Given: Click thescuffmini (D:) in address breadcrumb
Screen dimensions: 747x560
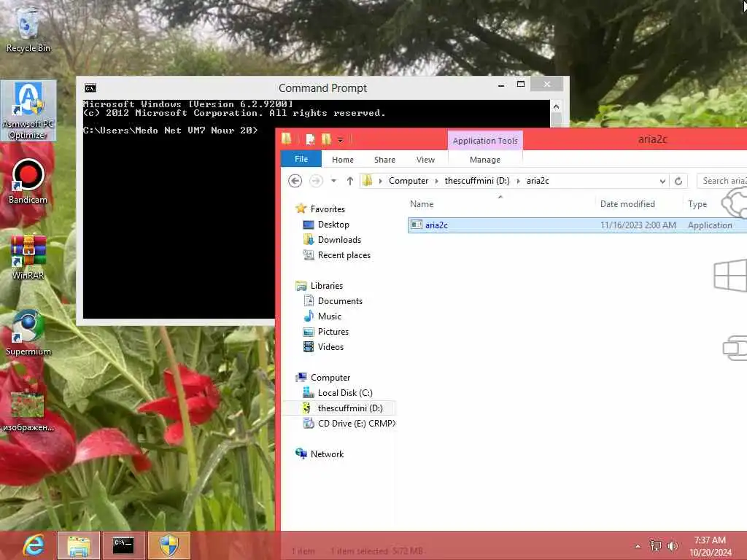Looking at the screenshot, I should tap(477, 181).
